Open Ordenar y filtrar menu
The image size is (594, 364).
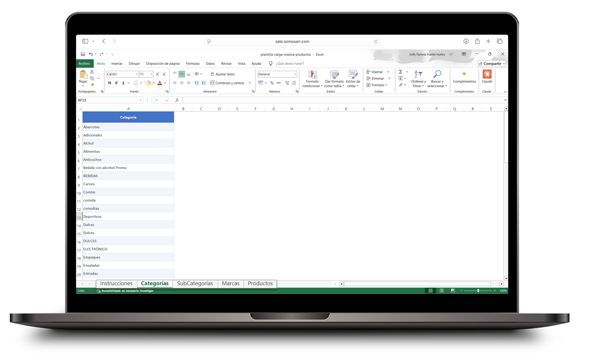click(419, 79)
